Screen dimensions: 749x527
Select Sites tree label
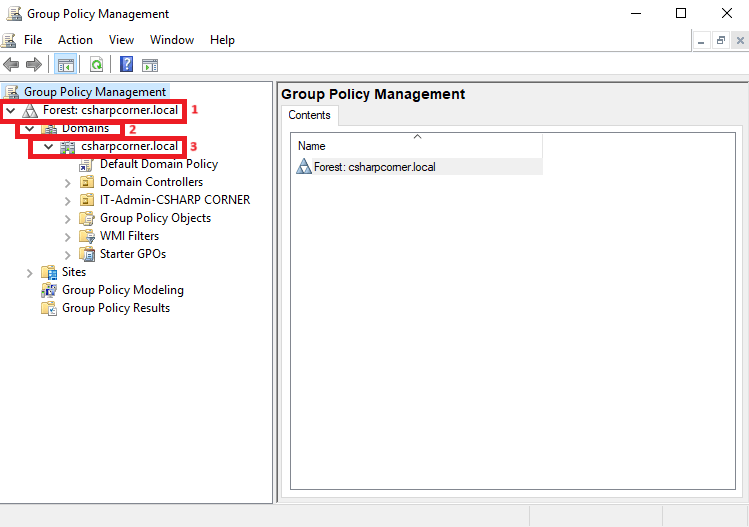[x=74, y=272]
